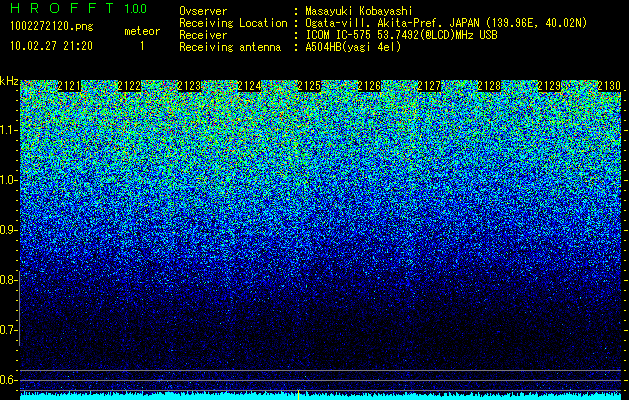Click the 0.8 frequency axis label
This screenshot has height=400, width=629.
click(x=8, y=280)
